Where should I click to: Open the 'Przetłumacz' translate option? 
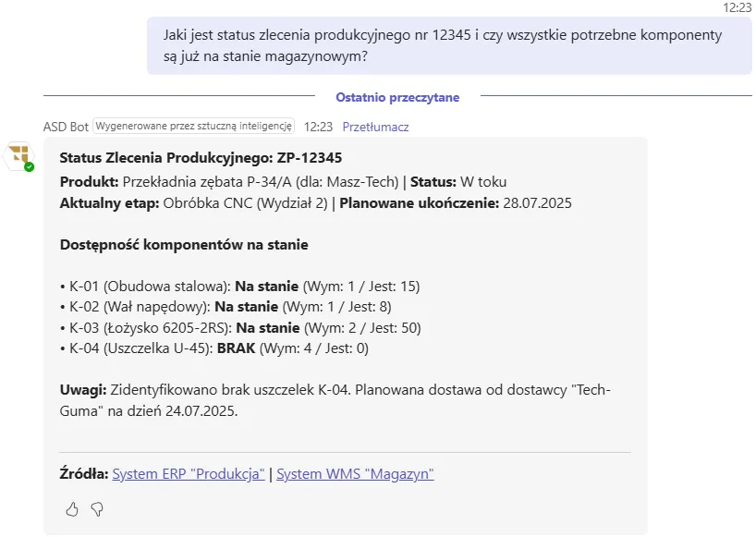(x=374, y=127)
